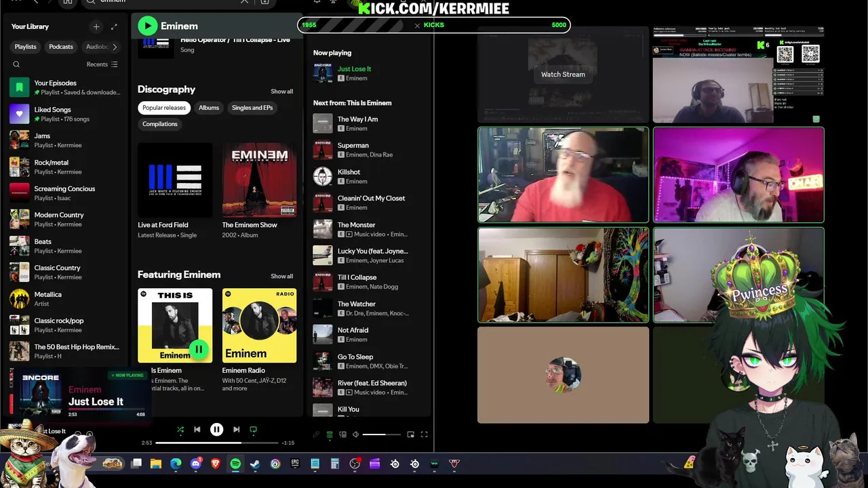Expand Your Library with the arrows icon
Screen dimensions: 868x488
pos(114,26)
